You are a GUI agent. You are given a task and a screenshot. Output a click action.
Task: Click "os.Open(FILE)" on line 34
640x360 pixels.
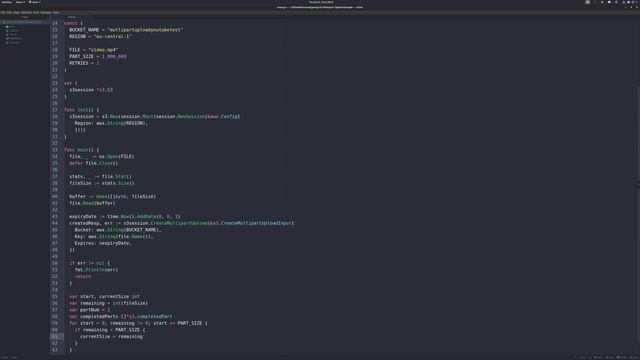[118, 156]
